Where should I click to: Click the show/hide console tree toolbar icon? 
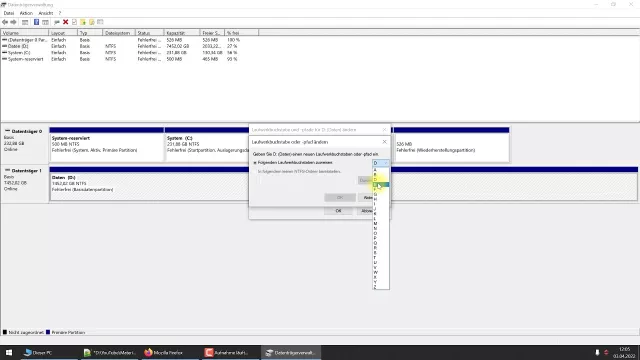click(x=25, y=22)
